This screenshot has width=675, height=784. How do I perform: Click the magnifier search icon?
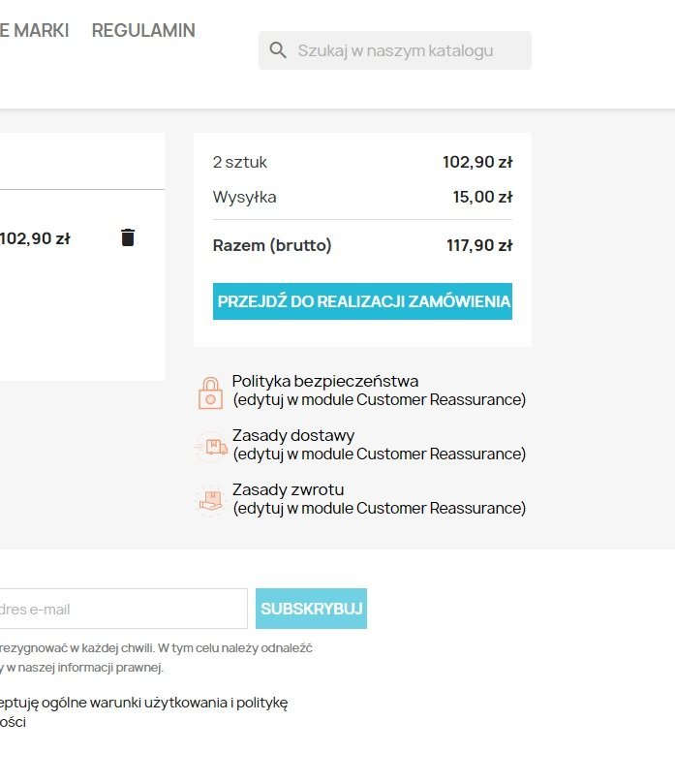coord(278,50)
